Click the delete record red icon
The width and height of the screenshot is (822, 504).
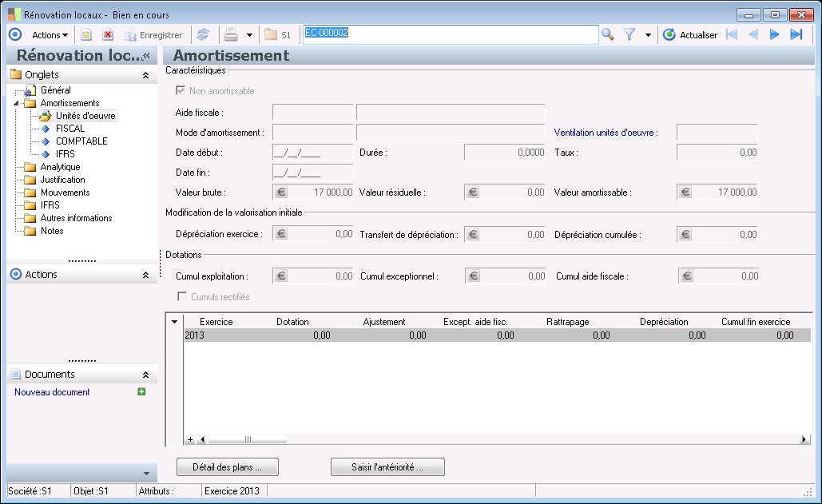click(108, 34)
